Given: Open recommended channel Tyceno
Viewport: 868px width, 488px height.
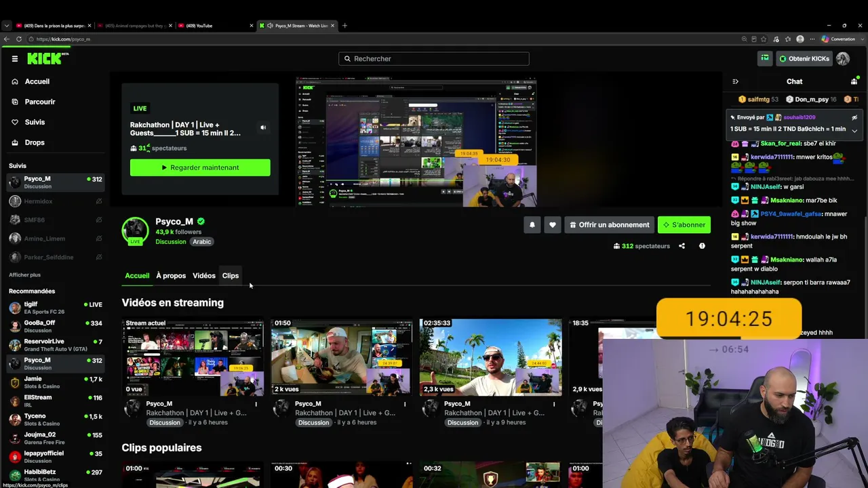Looking at the screenshot, I should (55, 420).
